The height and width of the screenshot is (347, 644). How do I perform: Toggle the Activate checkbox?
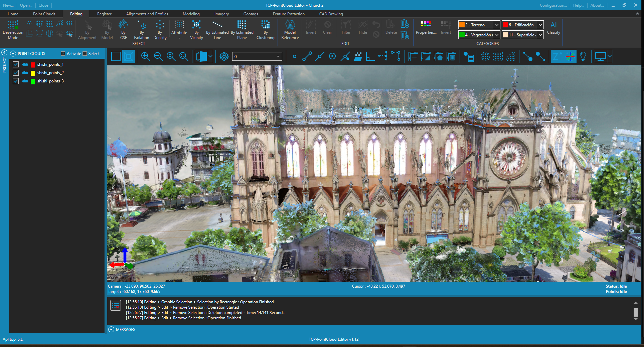[x=63, y=54]
